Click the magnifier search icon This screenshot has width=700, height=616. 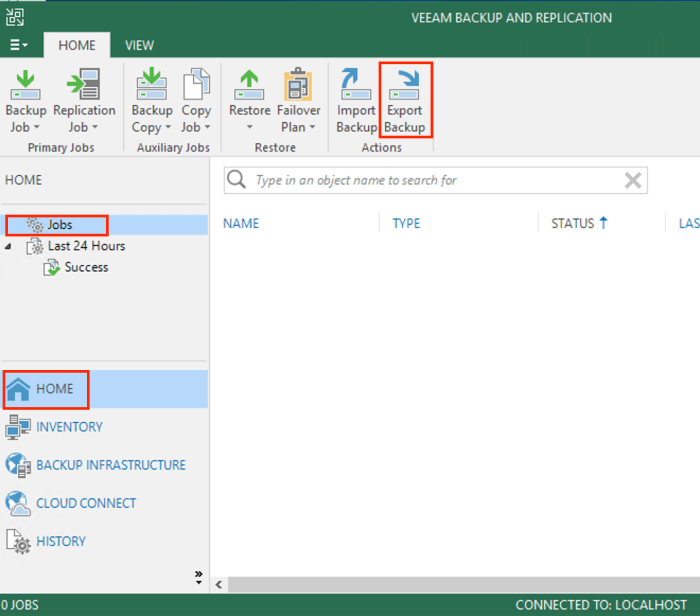click(x=236, y=179)
